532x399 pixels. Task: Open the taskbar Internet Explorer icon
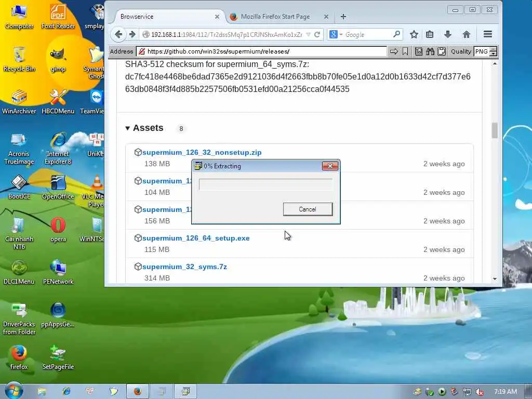click(x=66, y=392)
